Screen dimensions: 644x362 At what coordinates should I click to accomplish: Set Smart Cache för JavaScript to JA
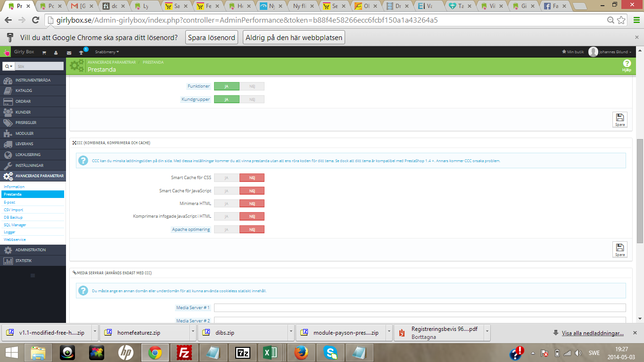point(227,191)
